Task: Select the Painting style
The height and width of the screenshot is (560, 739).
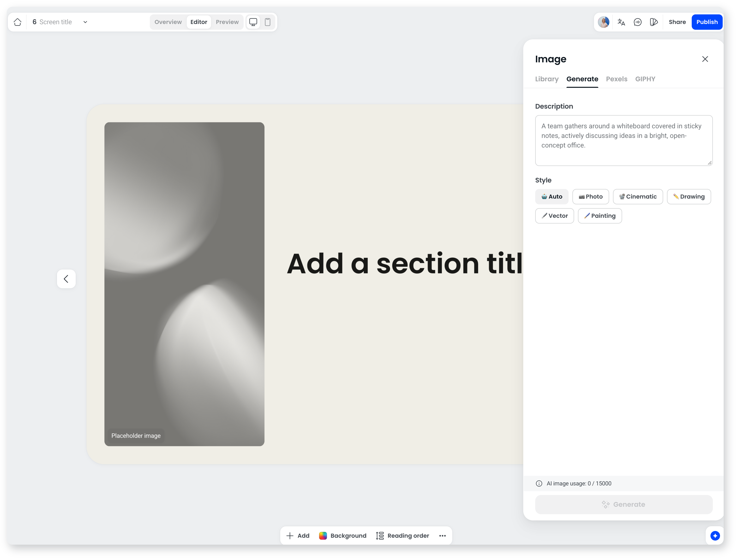Action: click(x=600, y=216)
